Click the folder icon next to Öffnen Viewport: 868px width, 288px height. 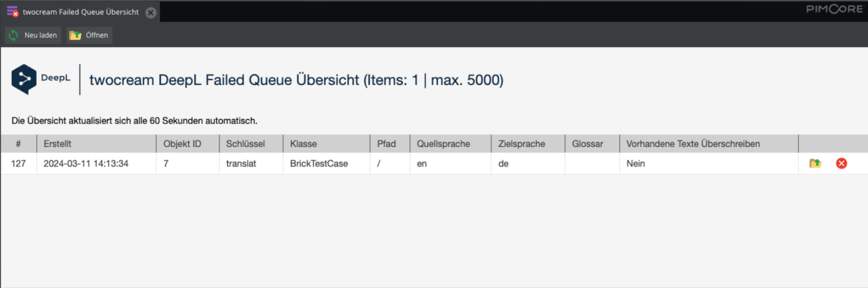[75, 36]
